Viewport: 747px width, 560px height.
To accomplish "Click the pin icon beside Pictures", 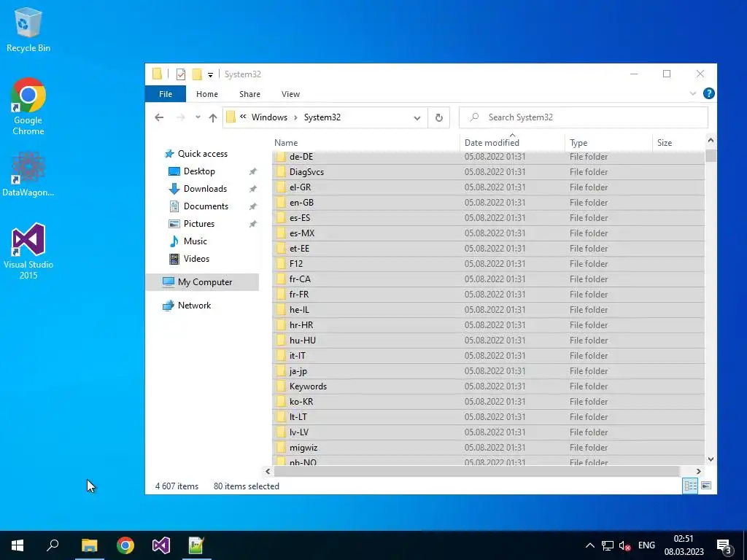I will (253, 224).
